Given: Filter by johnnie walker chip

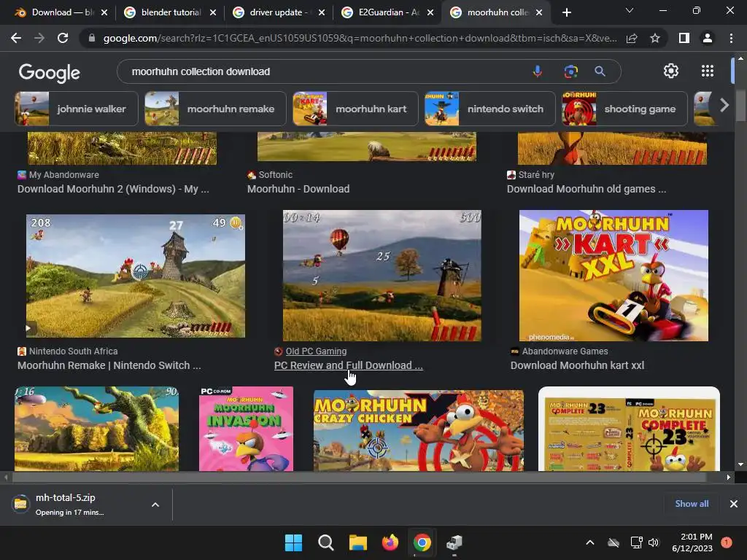Looking at the screenshot, I should [x=76, y=109].
